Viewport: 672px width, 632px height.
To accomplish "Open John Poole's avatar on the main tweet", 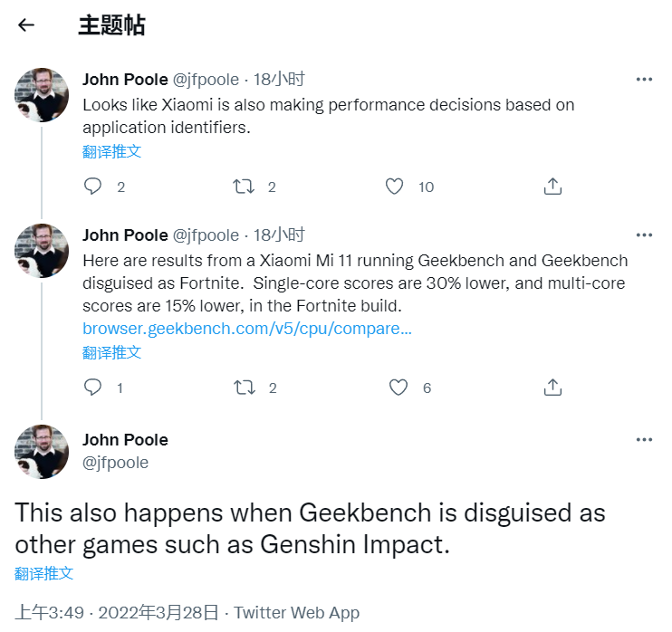I will click(x=42, y=452).
